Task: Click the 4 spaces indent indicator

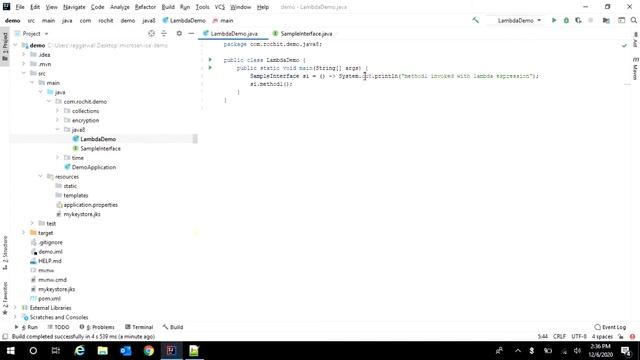Action: coord(602,337)
